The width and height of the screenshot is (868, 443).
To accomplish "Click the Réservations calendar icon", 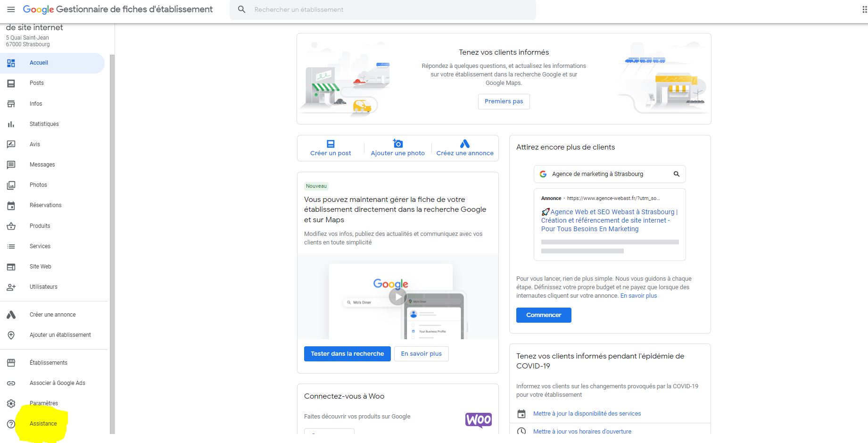I will [11, 205].
